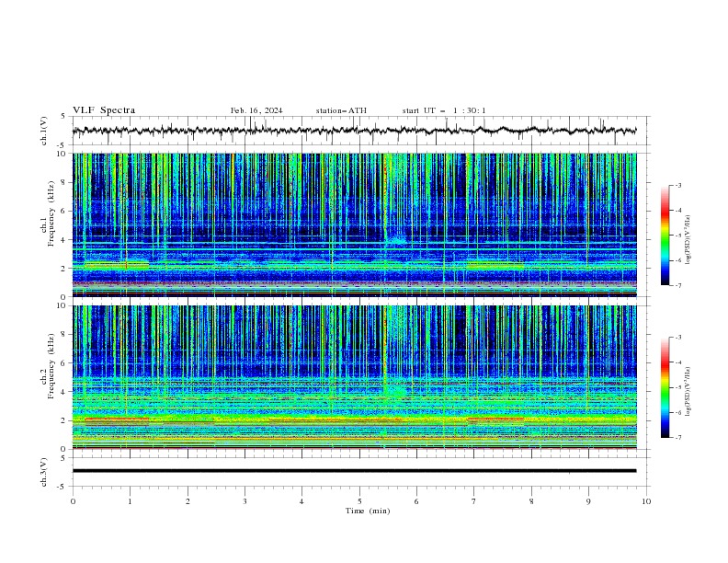728x563 pixels.
Task: Click the "-7" tick on upper color bar
Action: coord(678,285)
